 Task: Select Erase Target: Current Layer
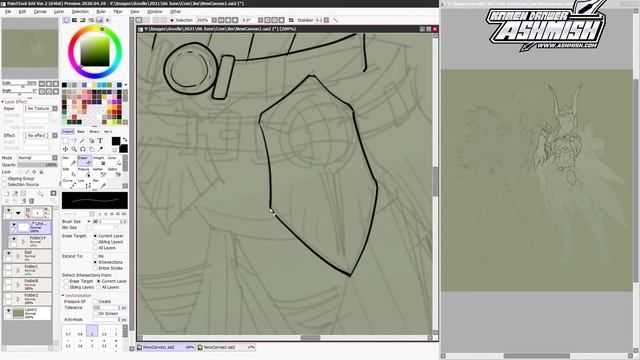(95, 236)
